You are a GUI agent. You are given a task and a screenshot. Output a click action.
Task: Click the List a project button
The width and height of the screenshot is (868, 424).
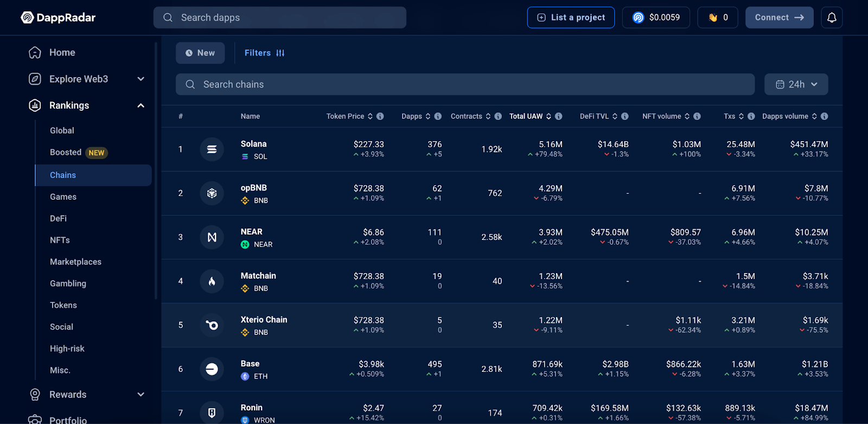571,17
